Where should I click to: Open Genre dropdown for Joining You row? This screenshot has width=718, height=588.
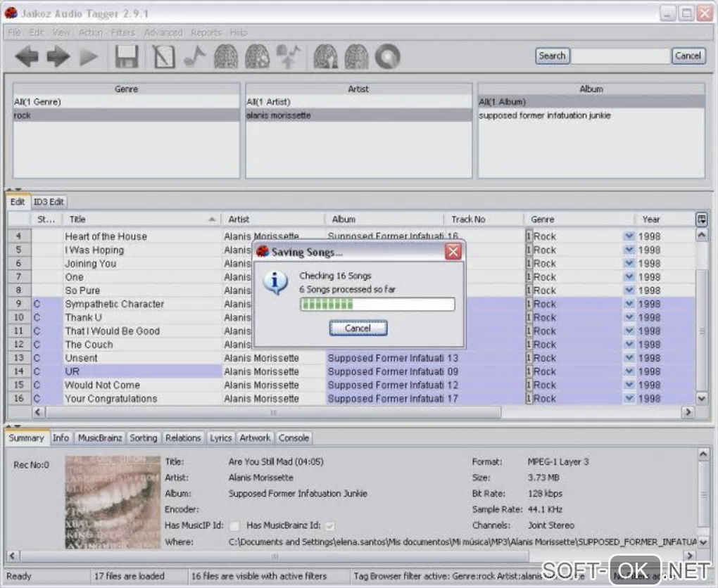[x=629, y=263]
